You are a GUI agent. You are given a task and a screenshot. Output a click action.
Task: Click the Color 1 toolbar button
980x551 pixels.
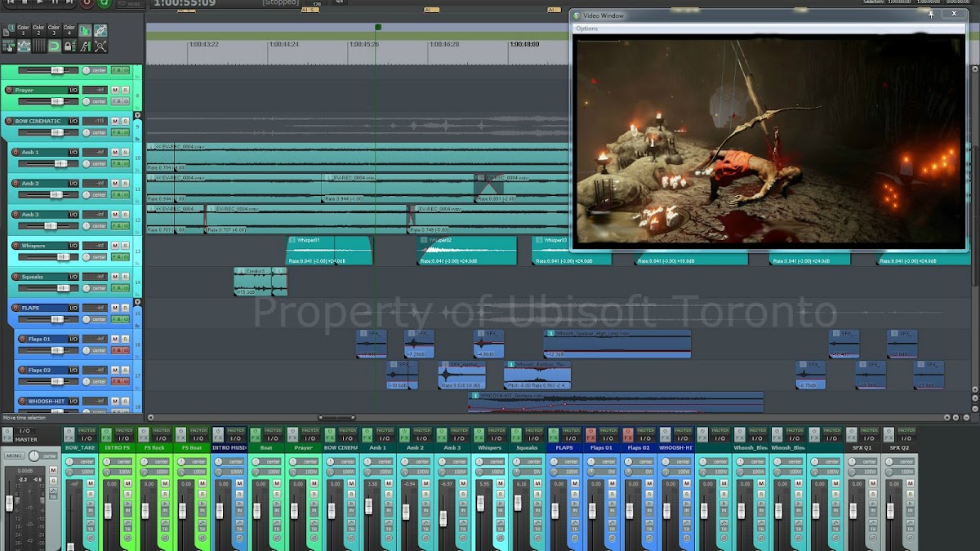(24, 30)
